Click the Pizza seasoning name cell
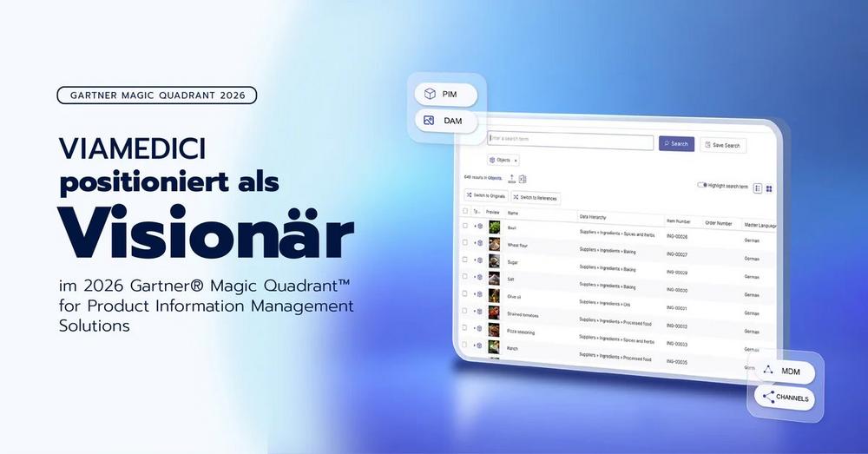This screenshot has height=454, width=868. pyautogui.click(x=521, y=332)
